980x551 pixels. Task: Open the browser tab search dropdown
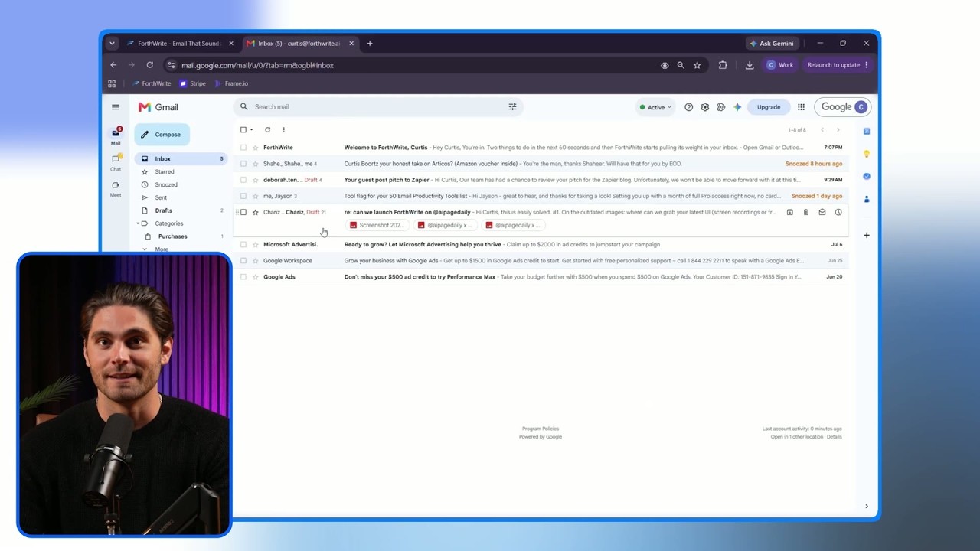112,44
